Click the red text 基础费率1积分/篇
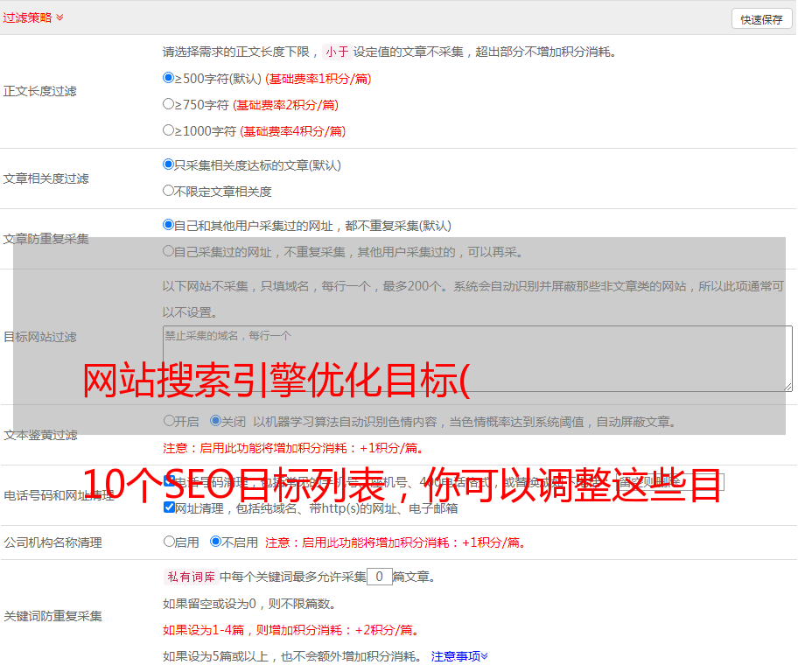 coord(318,79)
